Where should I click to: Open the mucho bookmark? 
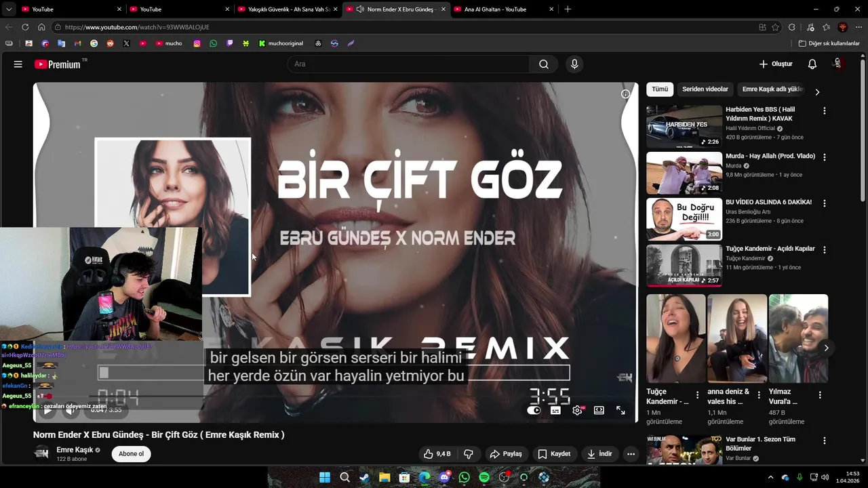coord(169,43)
